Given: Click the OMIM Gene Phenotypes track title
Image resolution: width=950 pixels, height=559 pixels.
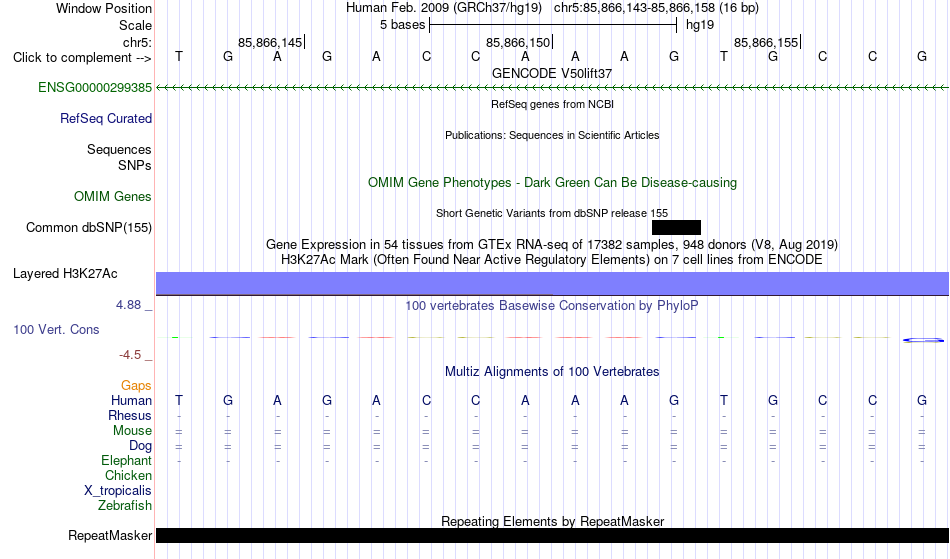Looking at the screenshot, I should [552, 182].
